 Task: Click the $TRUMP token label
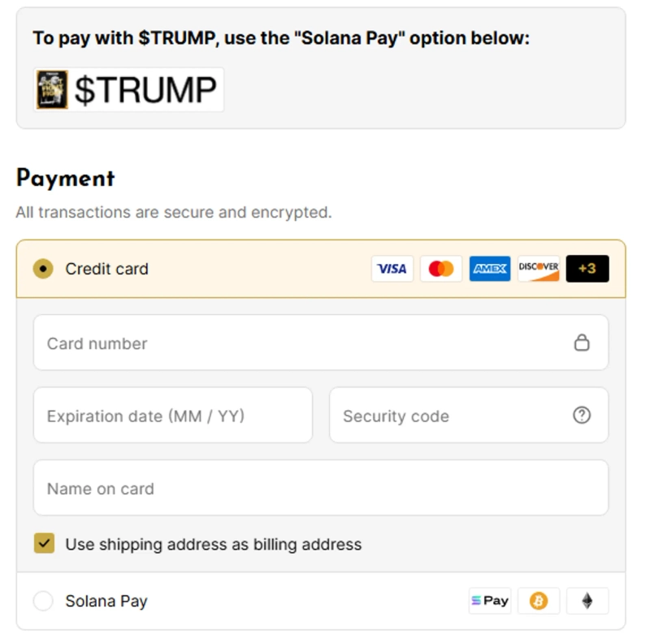pos(145,89)
